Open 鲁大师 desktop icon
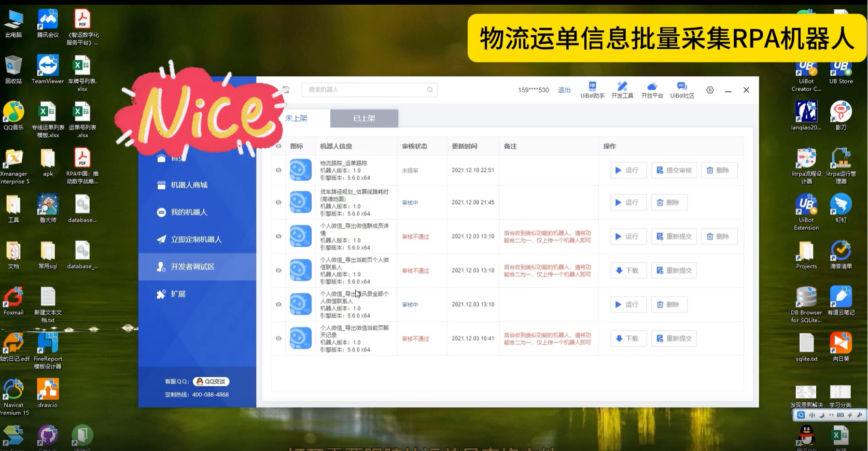868x451 pixels. point(48,208)
